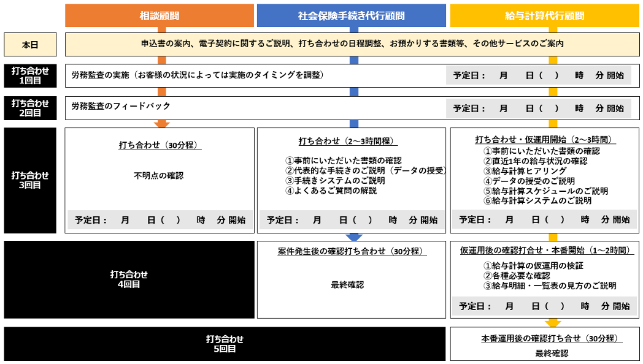This screenshot has height=364, width=643.
Task: Select 最終確認 under 案件発生後の確認打ち合わせ
Action: 347,284
